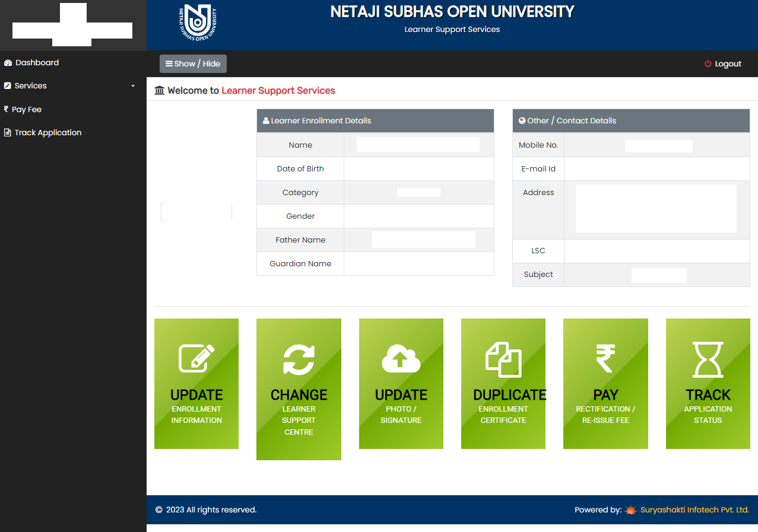Toggle the sidebar with Show / Hide
This screenshot has width=758, height=532.
(x=193, y=64)
